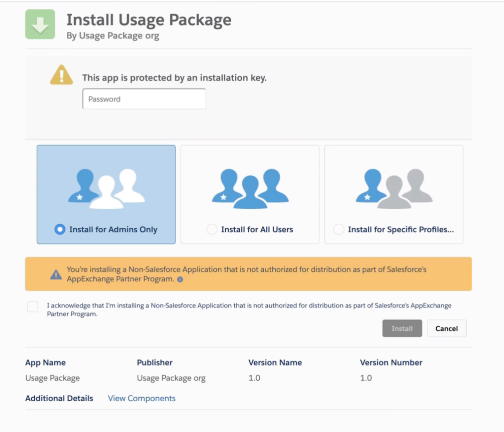Click the yellow installation key warning icon

point(61,75)
